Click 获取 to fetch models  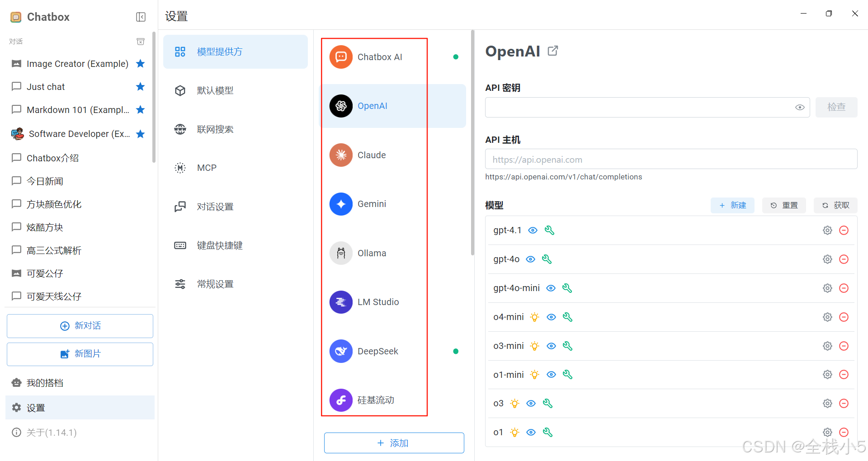click(x=835, y=205)
